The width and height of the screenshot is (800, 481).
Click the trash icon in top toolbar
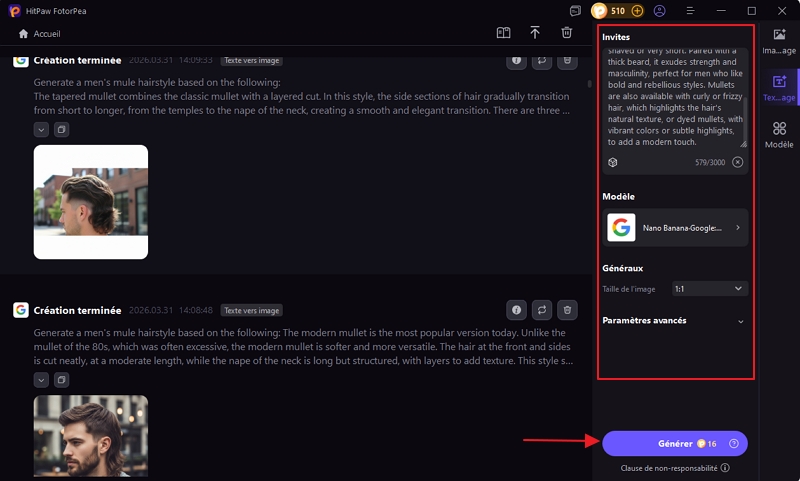click(566, 33)
